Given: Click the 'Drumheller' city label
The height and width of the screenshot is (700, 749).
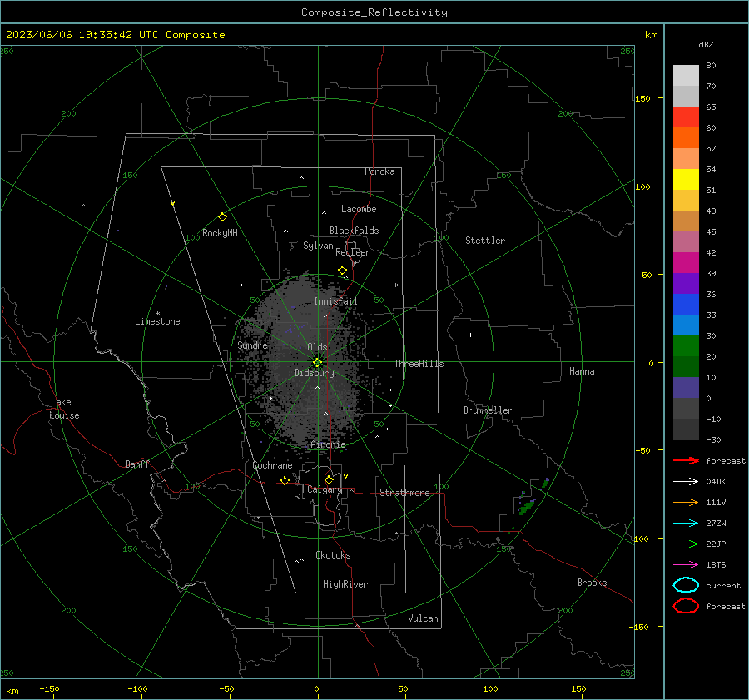Looking at the screenshot, I should click(x=488, y=410).
